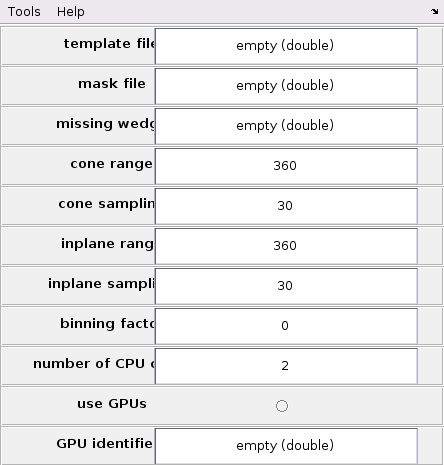Image resolution: width=444 pixels, height=465 pixels.
Task: Click the mask file label
Action: pyautogui.click(x=112, y=83)
